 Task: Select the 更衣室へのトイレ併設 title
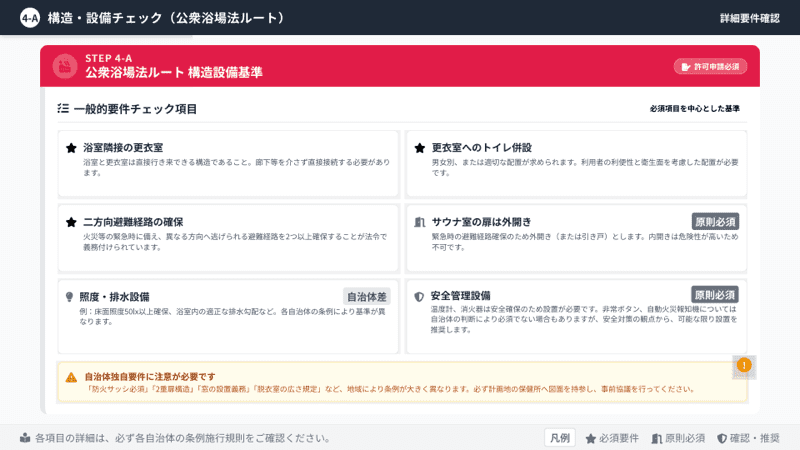tap(482, 148)
